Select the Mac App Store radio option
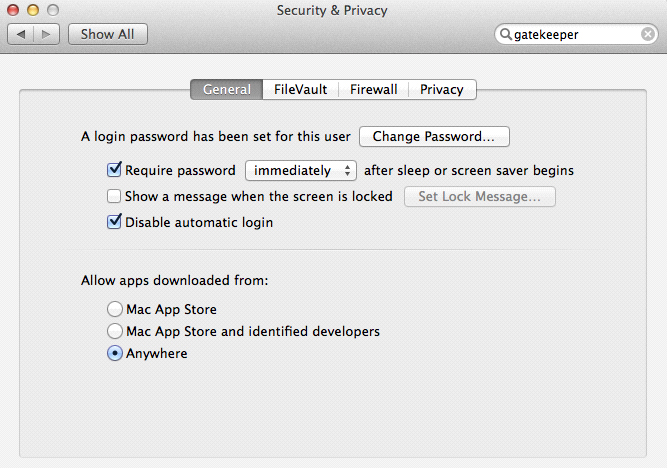667x468 pixels. [x=115, y=309]
